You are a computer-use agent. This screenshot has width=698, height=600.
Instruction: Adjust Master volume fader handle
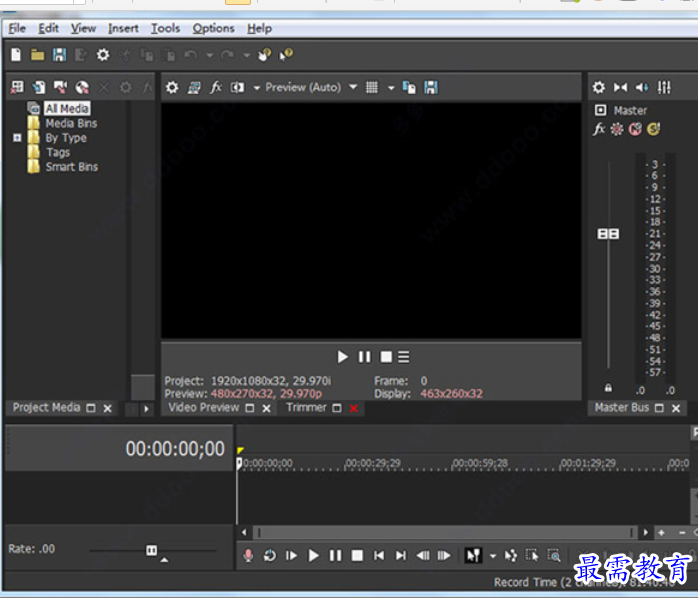tap(608, 234)
